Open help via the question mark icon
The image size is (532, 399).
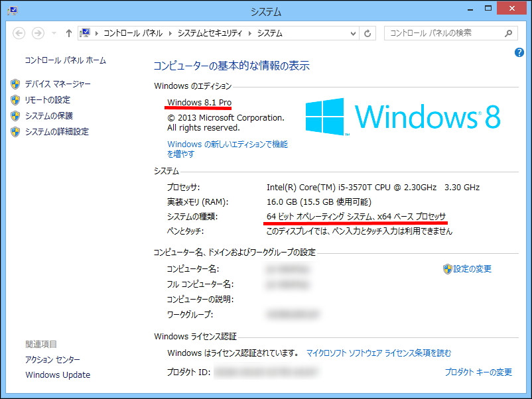pyautogui.click(x=519, y=52)
